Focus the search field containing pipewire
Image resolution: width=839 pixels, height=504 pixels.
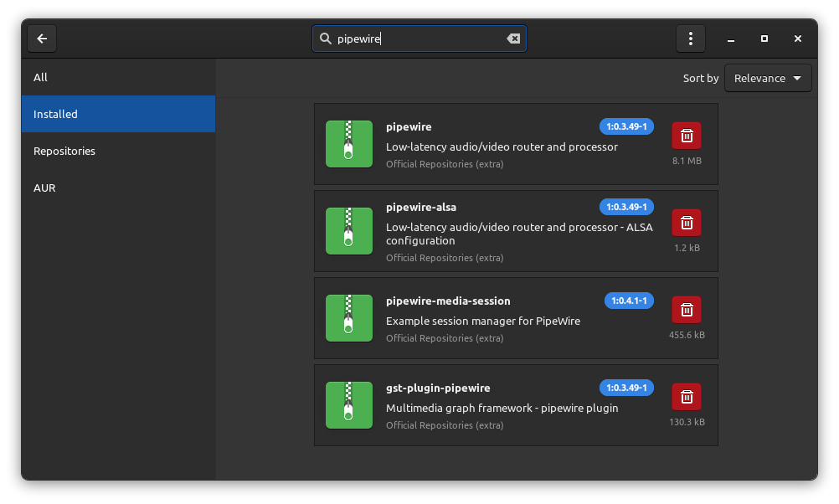tap(419, 39)
